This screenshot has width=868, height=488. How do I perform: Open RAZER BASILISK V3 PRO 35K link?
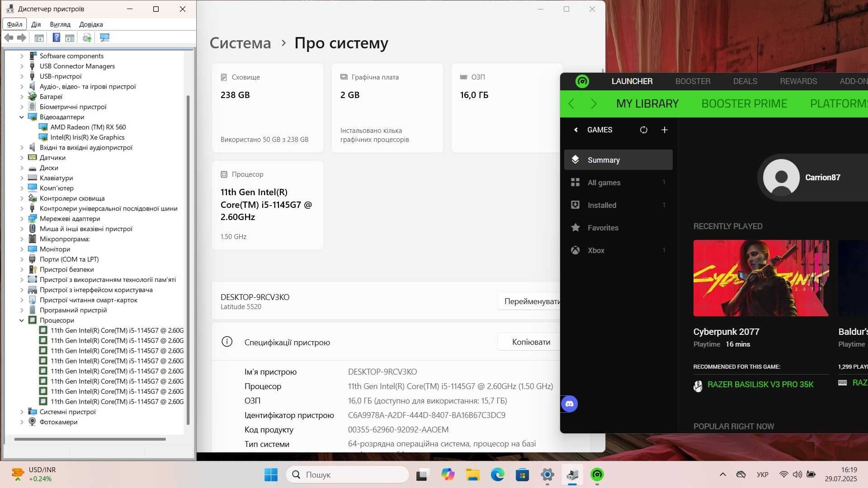[760, 385]
